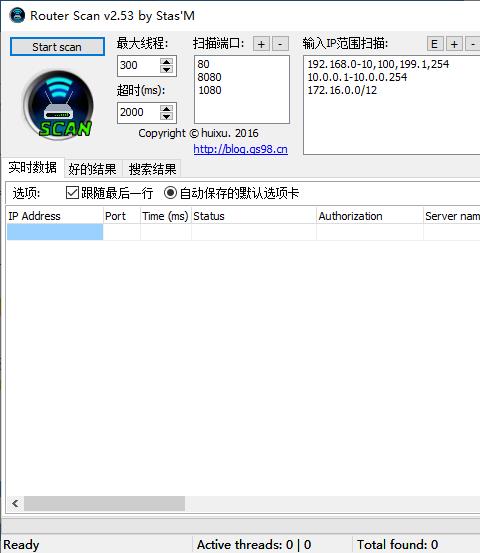
Task: Add an IP range with the plus button
Action: pyautogui.click(x=454, y=44)
